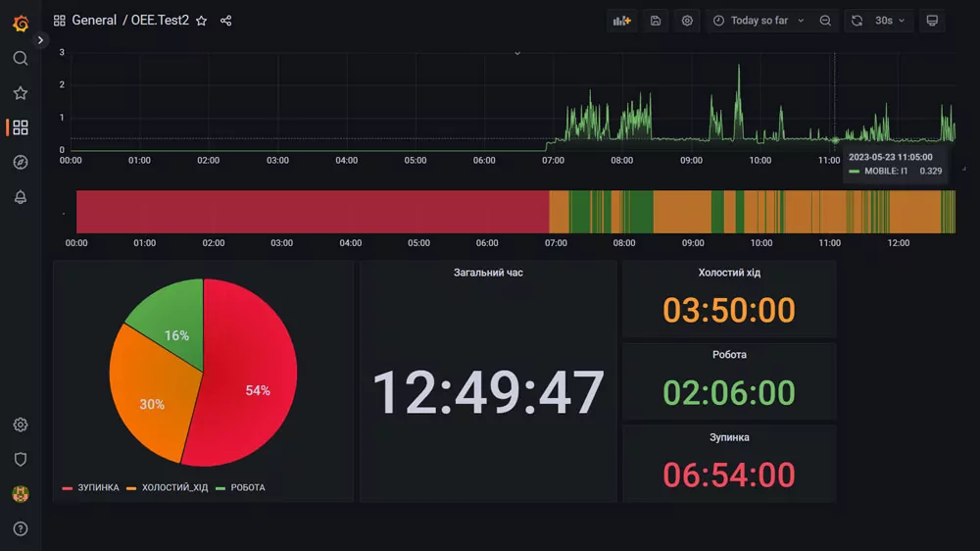
Task: Open Help question mark icon
Action: (x=21, y=529)
